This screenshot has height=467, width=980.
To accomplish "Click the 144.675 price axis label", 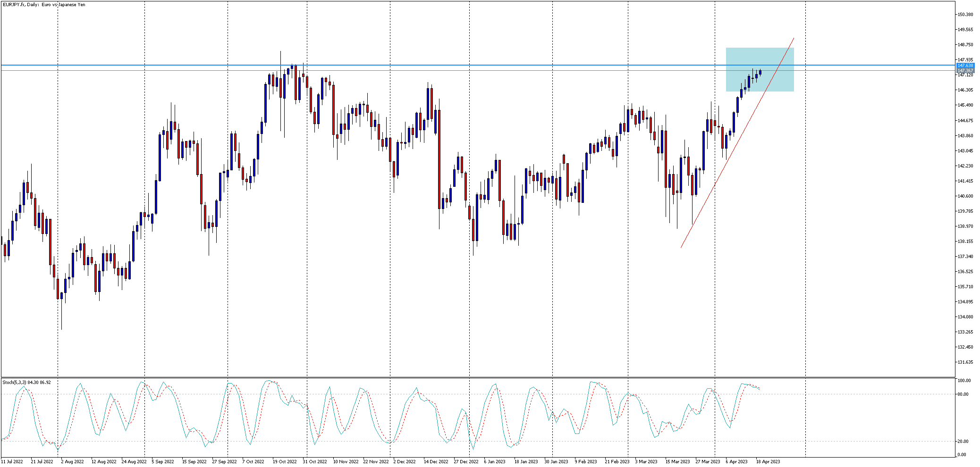I will pos(965,121).
